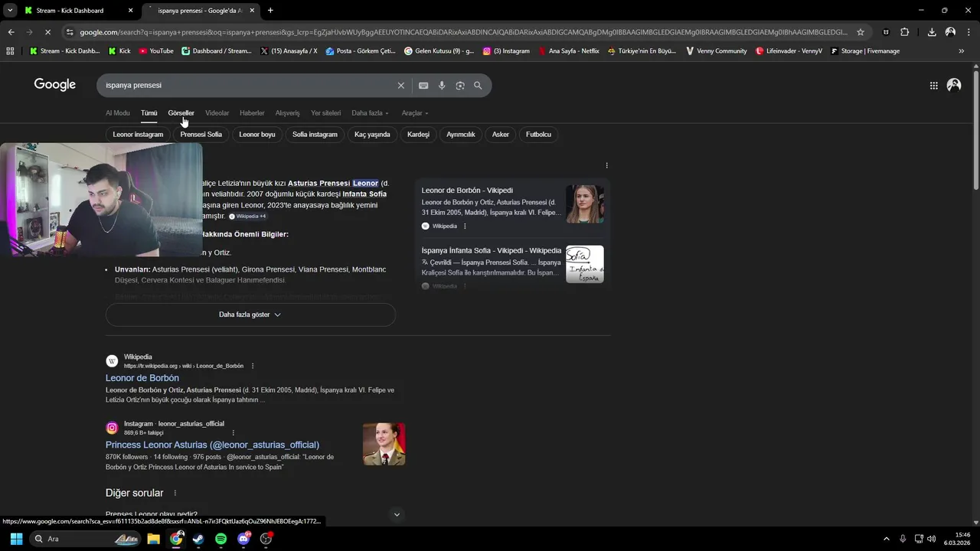Open Leonor de Borbón portrait thumbnail
Viewport: 980px width, 551px height.
(x=585, y=204)
